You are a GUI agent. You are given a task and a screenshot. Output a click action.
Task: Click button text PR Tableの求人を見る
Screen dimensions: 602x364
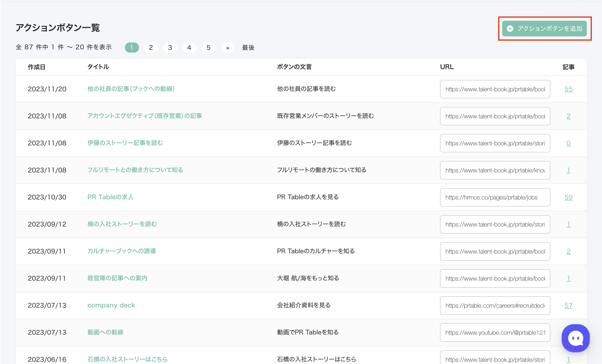click(308, 197)
